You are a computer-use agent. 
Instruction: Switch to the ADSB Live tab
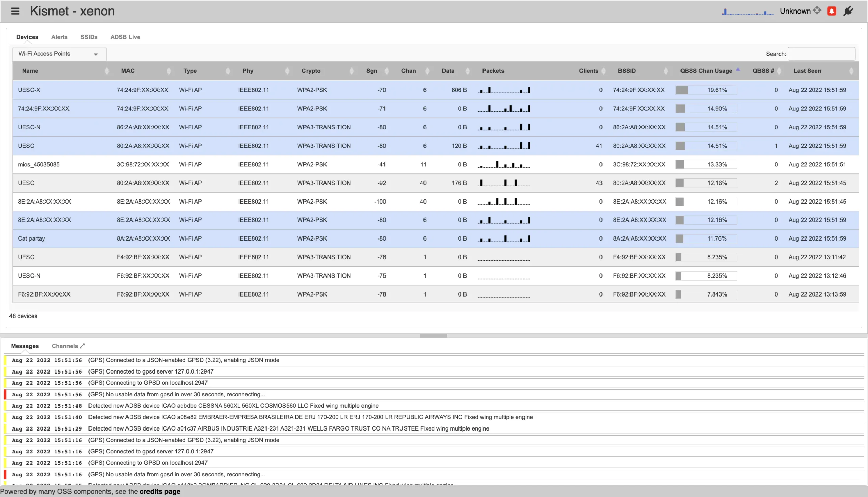coord(125,37)
